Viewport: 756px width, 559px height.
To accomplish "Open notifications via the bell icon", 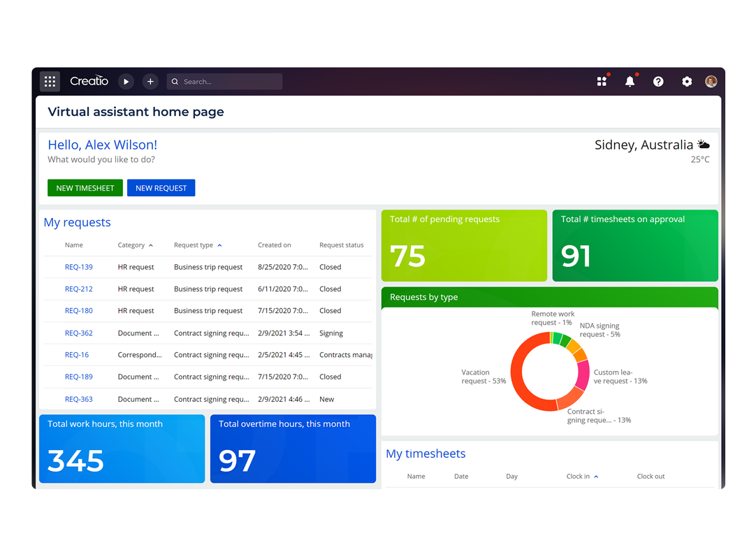I will pyautogui.click(x=630, y=81).
